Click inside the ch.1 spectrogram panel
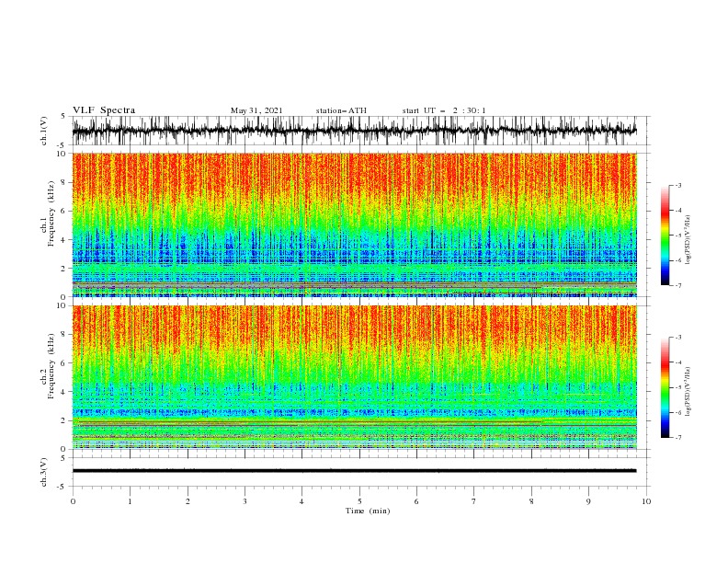This screenshot has height=563, width=728. coord(355,224)
